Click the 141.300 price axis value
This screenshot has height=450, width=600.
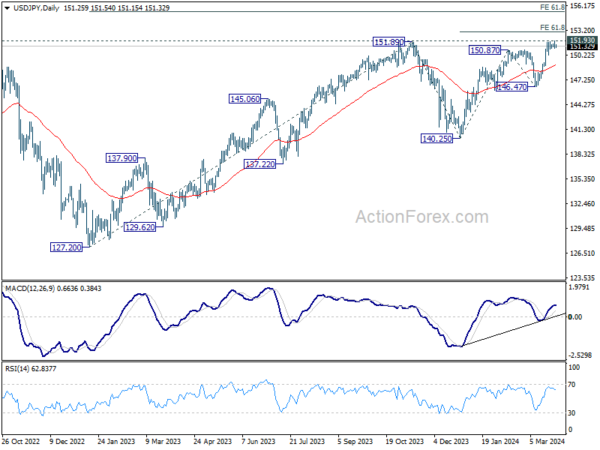click(582, 130)
